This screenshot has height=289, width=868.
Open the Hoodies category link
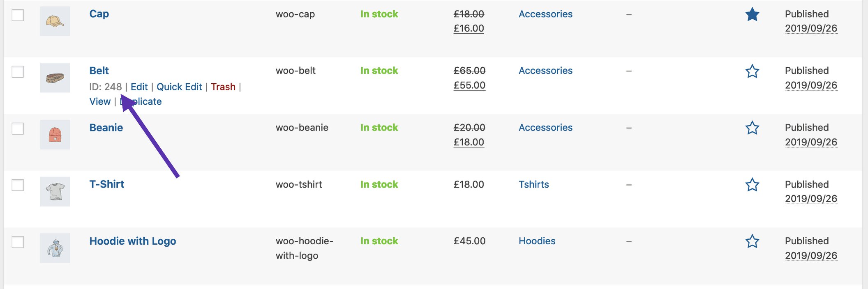537,241
